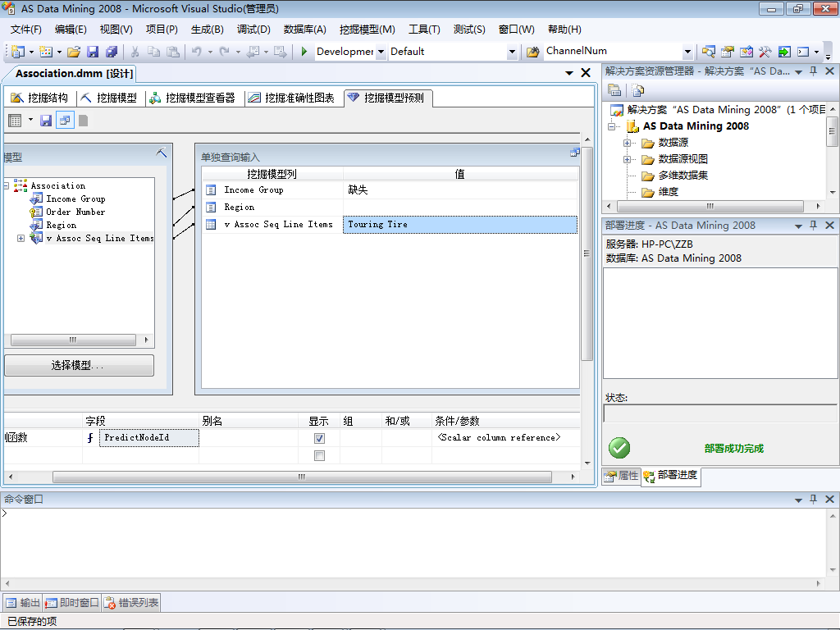Pin the deployment progress panel
The height and width of the screenshot is (630, 840).
[x=813, y=226]
